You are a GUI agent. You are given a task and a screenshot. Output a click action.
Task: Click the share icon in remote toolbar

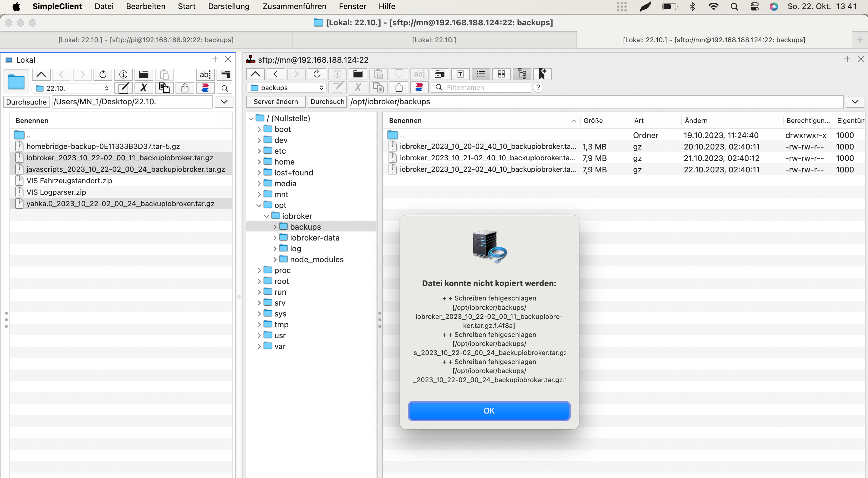click(399, 88)
